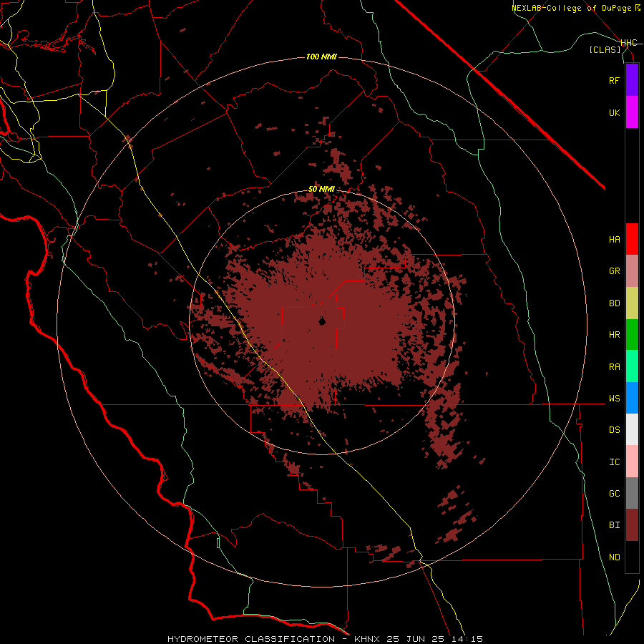The width and height of the screenshot is (644, 644).
Task: Click the 'ND' legend label
Action: point(614,557)
